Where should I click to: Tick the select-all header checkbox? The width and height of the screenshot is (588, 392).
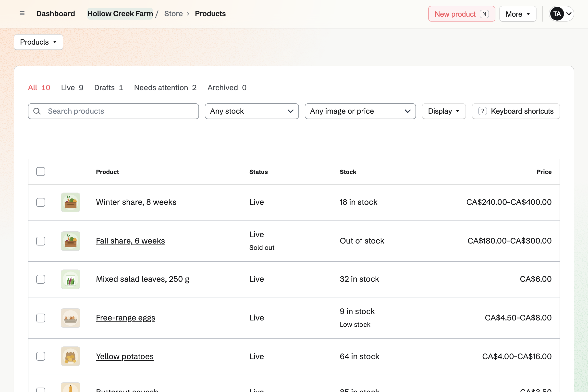(40, 171)
